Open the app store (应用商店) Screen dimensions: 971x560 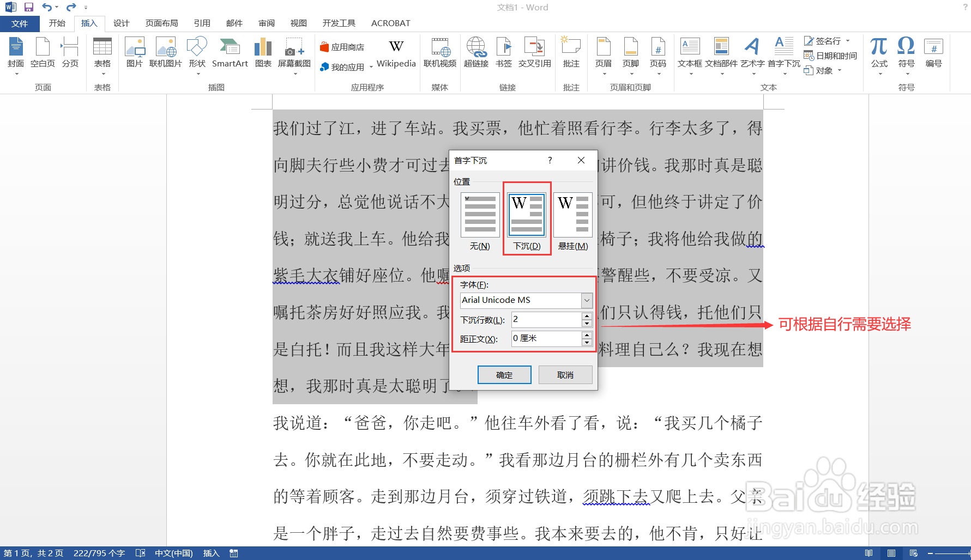click(342, 47)
